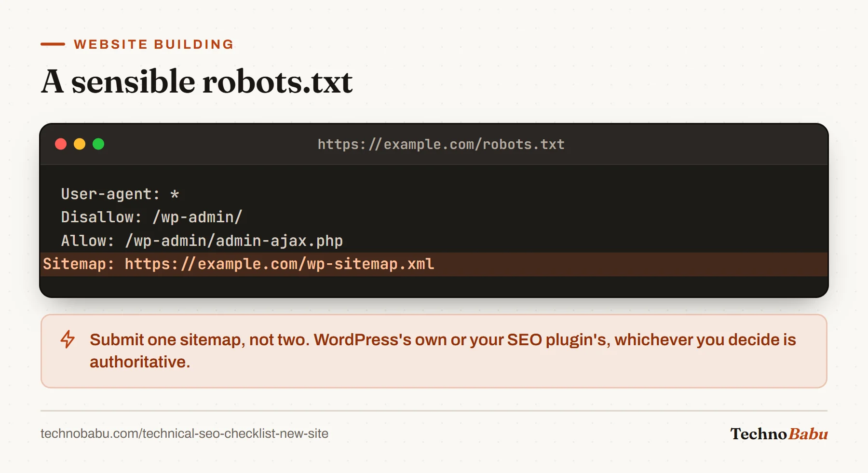Click the "User-agent: *" line

click(x=120, y=194)
